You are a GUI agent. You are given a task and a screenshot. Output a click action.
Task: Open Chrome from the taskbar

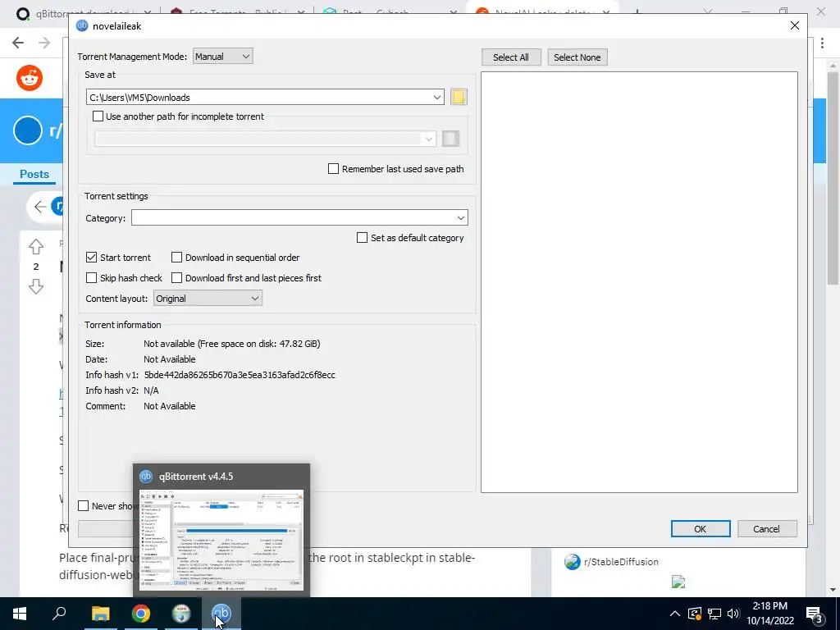click(x=141, y=614)
